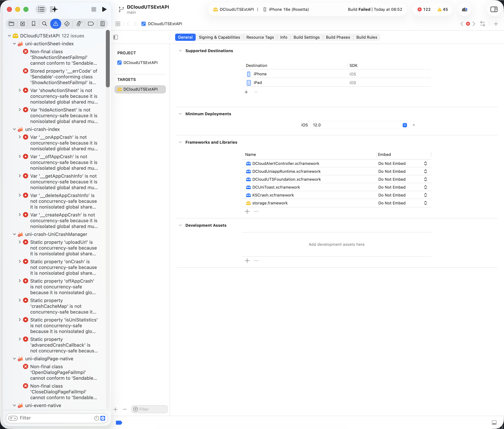This screenshot has width=504, height=429.
Task: Open the Report navigator document icon
Action: (x=103, y=24)
